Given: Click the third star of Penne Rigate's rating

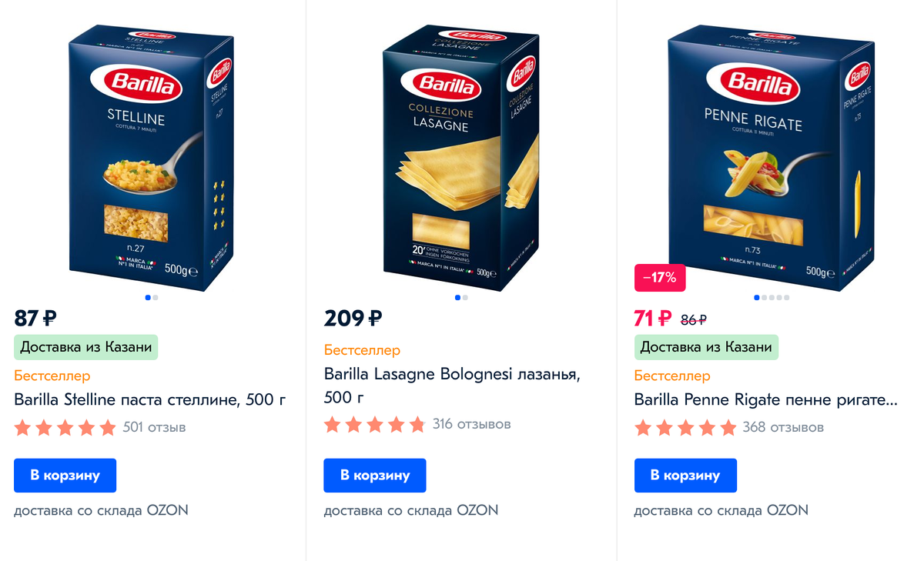Looking at the screenshot, I should coord(686,426).
